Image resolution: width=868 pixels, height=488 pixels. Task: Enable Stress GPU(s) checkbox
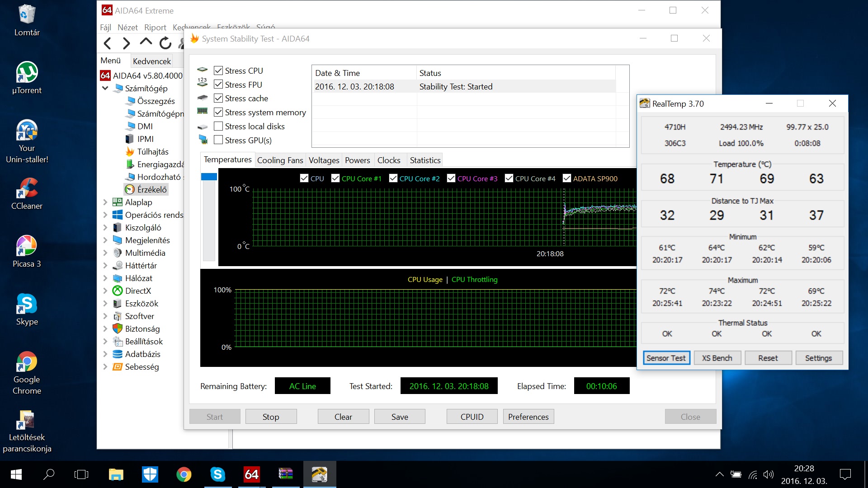pyautogui.click(x=218, y=140)
